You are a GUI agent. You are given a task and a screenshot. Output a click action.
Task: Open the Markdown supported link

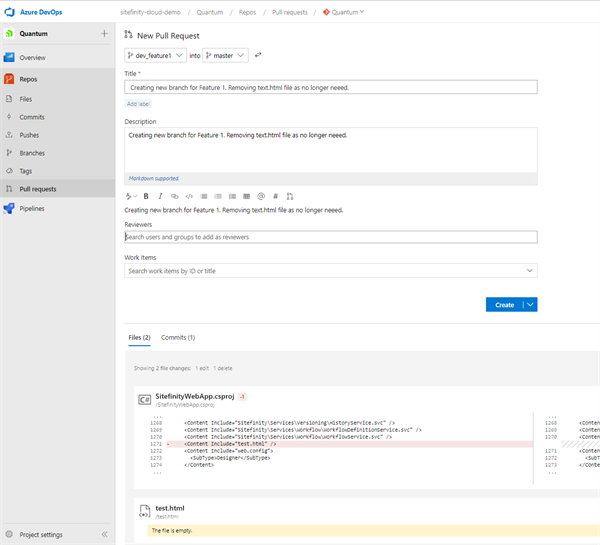coord(153,178)
